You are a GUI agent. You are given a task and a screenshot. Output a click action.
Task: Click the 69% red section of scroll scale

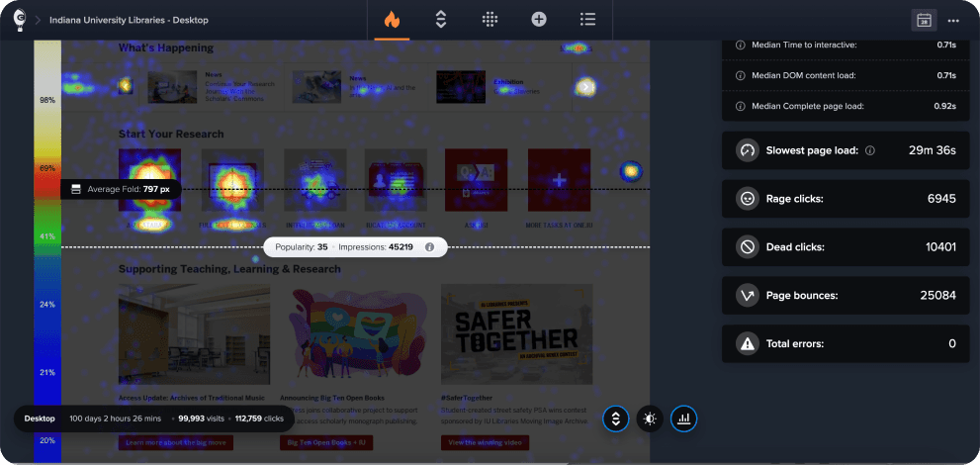(47, 168)
